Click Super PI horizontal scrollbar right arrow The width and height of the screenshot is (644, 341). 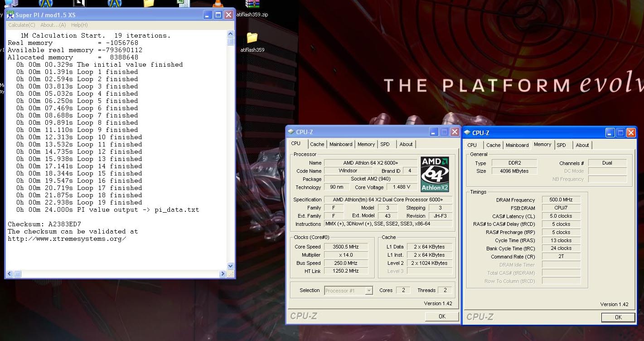tap(223, 274)
